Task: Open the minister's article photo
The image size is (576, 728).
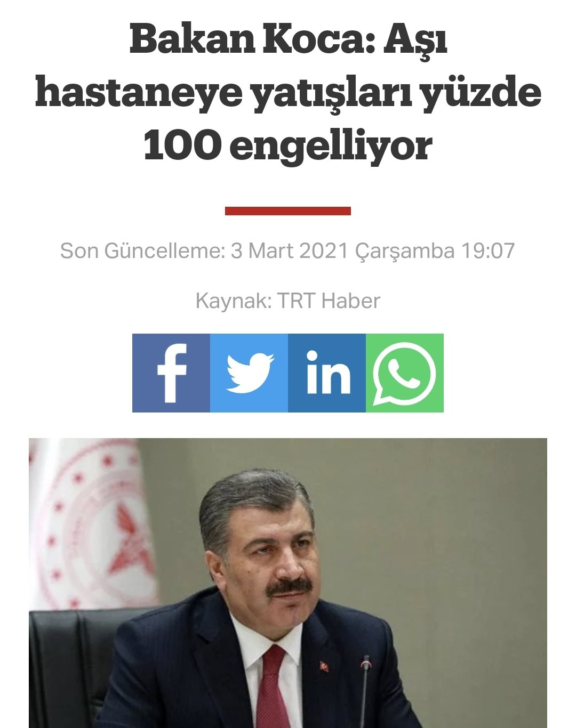Action: pos(288,583)
